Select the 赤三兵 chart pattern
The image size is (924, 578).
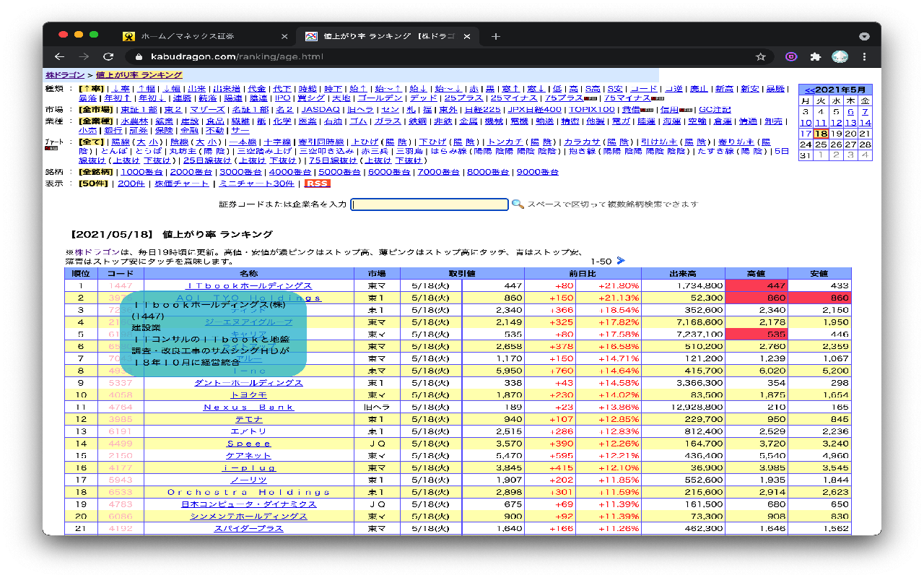click(376, 150)
